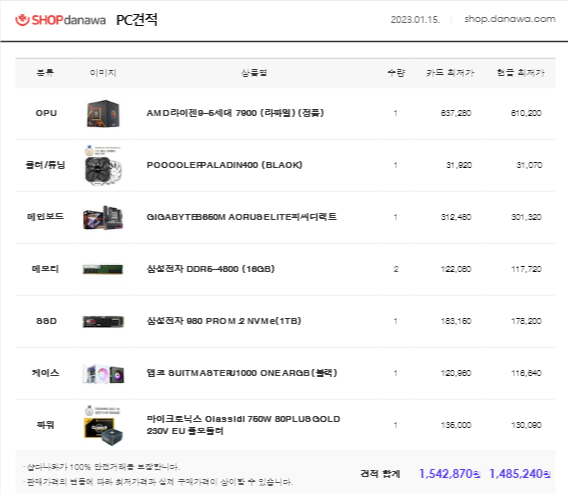Image resolution: width=568 pixels, height=494 pixels.
Task: Click the 메모리 category label
Action: (x=45, y=269)
